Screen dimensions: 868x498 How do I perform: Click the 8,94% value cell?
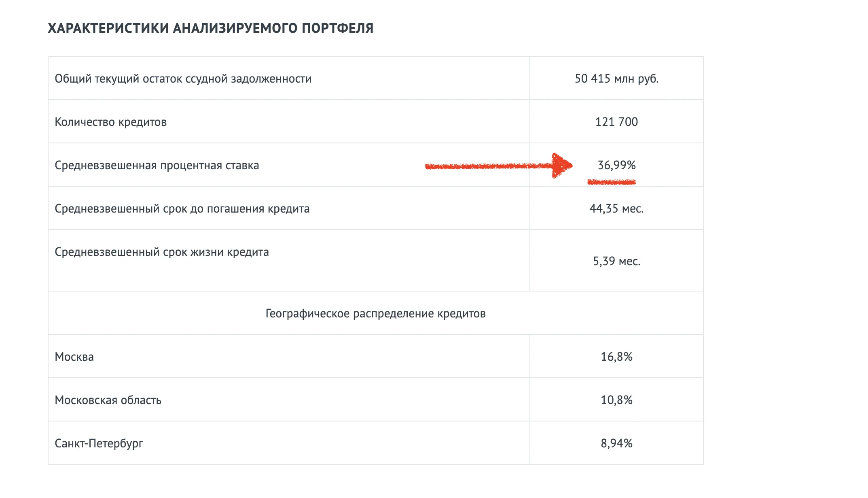[x=616, y=443]
